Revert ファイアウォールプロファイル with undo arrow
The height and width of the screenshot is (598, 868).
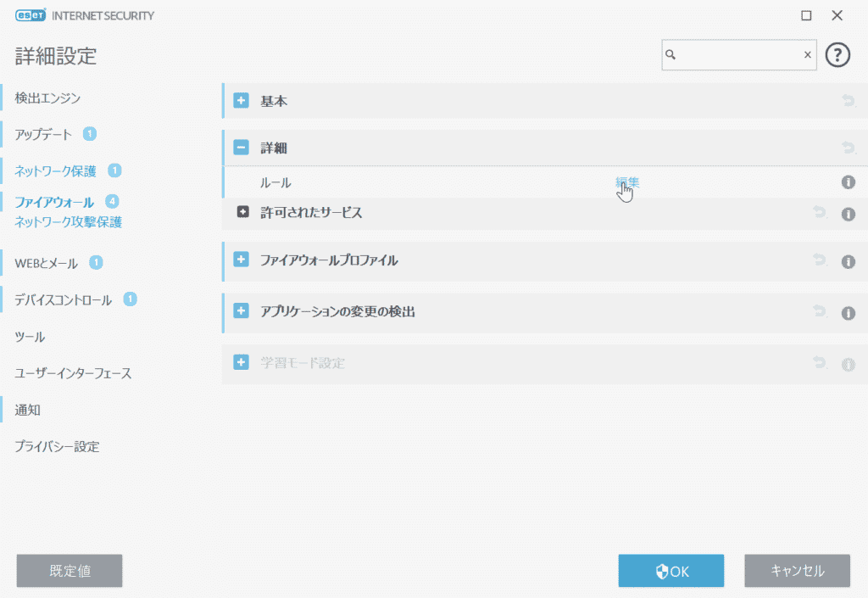(820, 260)
